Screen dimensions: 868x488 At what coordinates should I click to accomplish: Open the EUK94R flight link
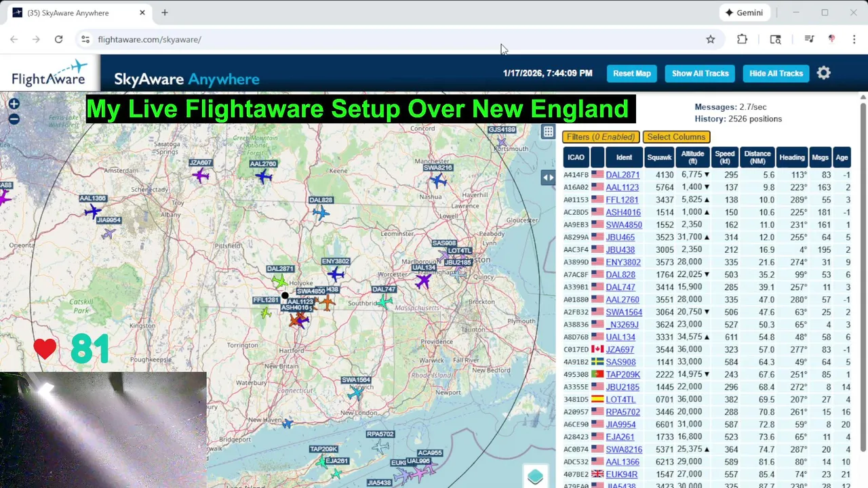click(622, 474)
